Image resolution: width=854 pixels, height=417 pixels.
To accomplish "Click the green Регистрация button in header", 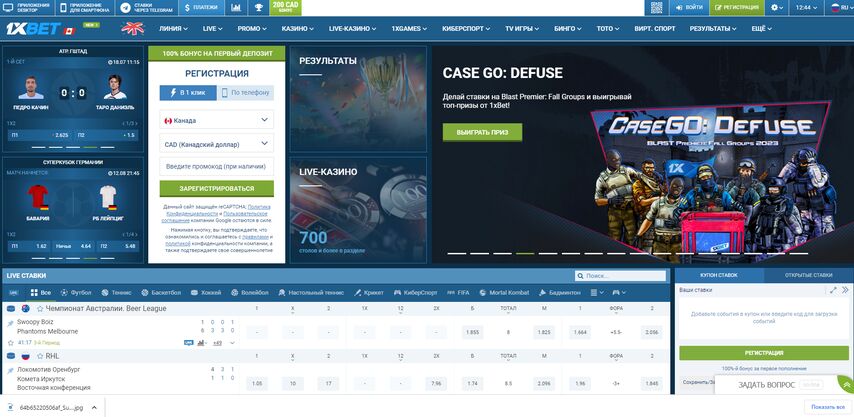I will tap(737, 8).
